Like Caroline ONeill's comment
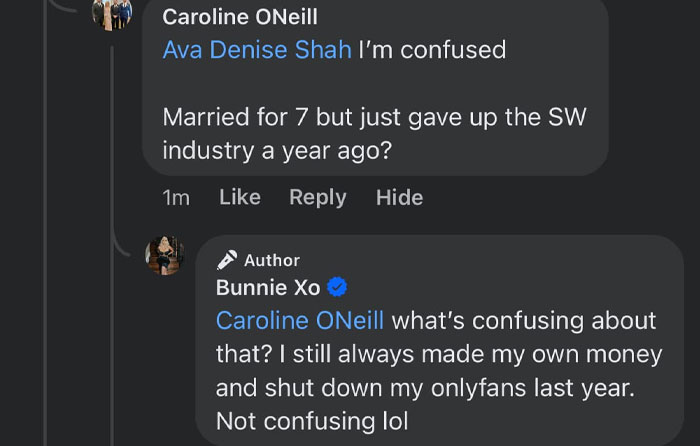This screenshot has width=700, height=446. coord(240,197)
